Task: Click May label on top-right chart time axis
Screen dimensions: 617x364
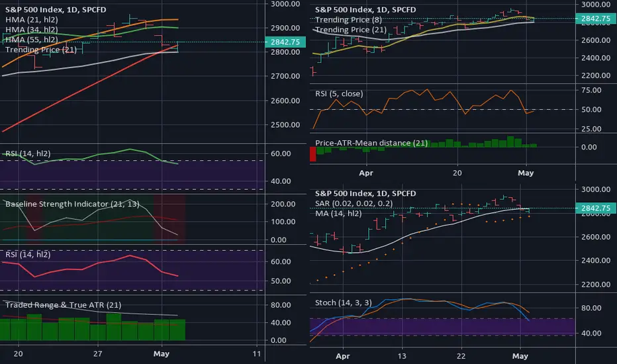Action: pyautogui.click(x=526, y=173)
